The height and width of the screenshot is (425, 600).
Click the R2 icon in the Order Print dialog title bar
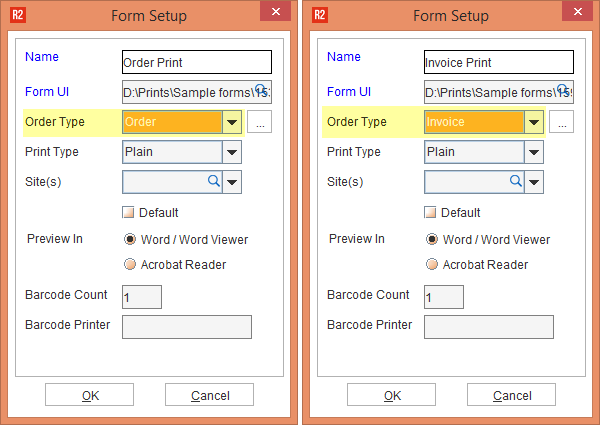16,15
